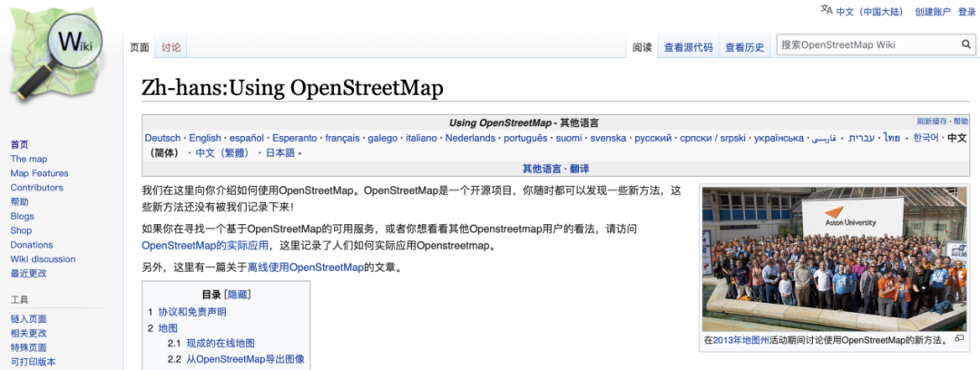Viewport: 980px width, 370px height.
Task: Open 链入页面 tool link
Action: click(28, 318)
